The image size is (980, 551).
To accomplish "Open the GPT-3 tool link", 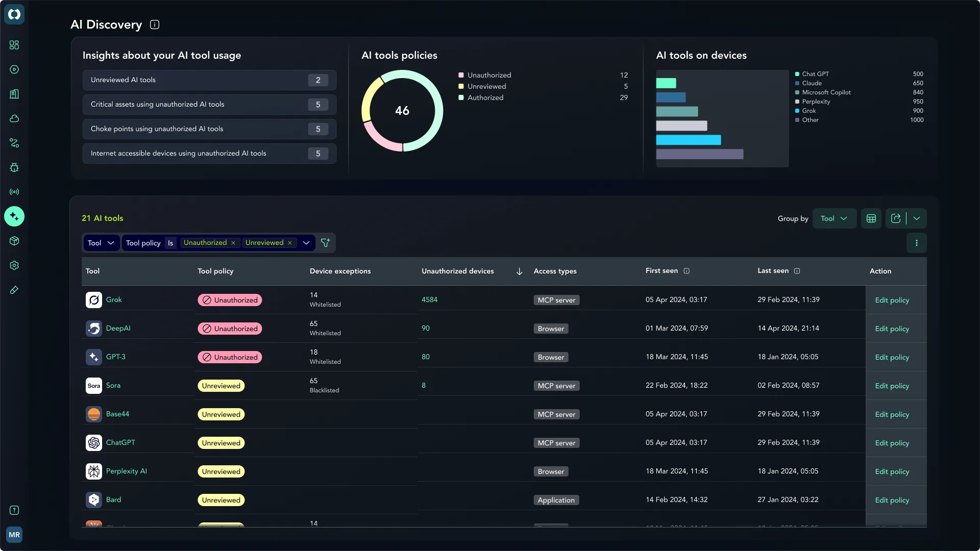I will pos(115,357).
